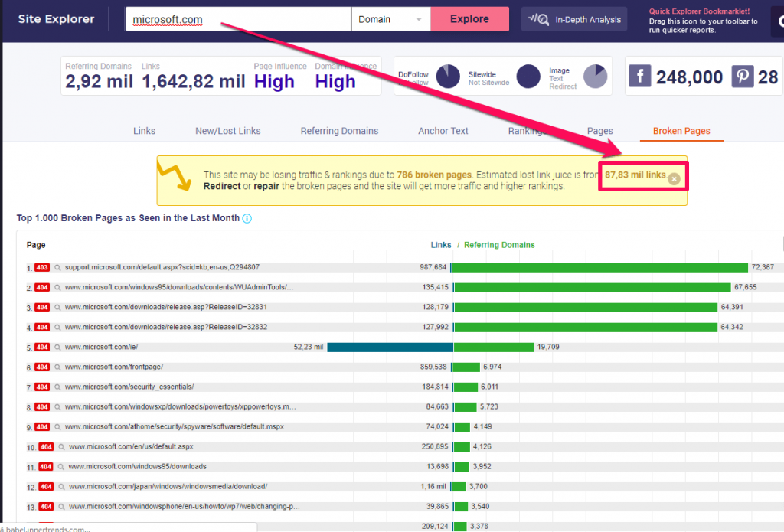Open www.microsoft.com/security_essentials/ link

[x=129, y=387]
